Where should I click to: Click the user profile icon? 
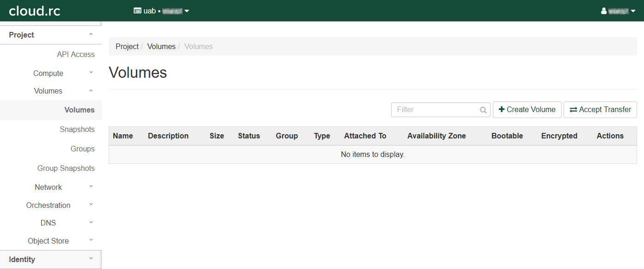[604, 11]
